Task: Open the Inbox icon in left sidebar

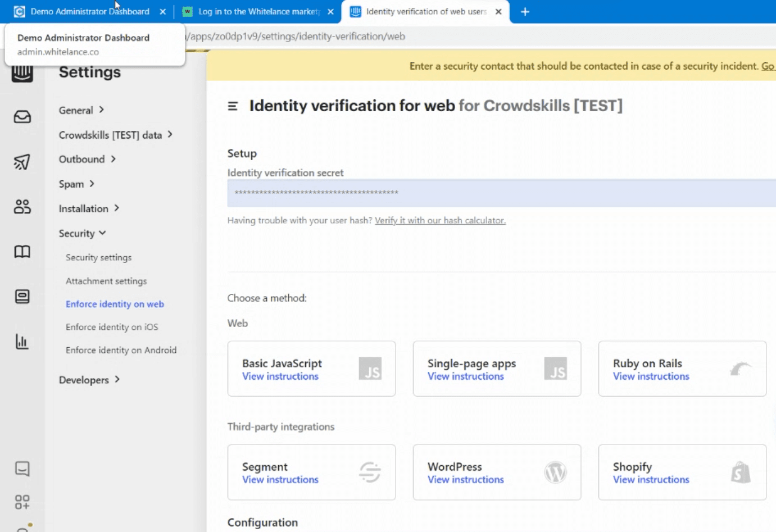Action: [x=22, y=117]
